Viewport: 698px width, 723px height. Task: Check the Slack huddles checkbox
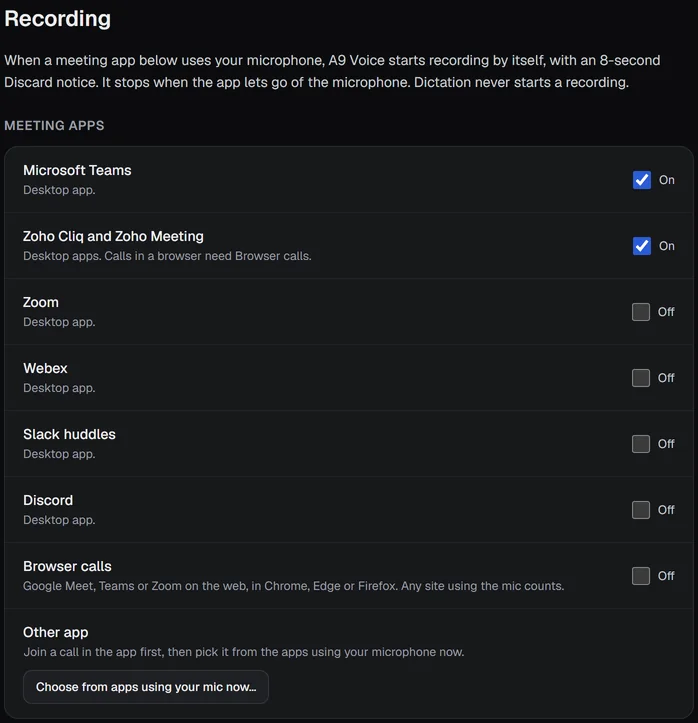pyautogui.click(x=641, y=444)
